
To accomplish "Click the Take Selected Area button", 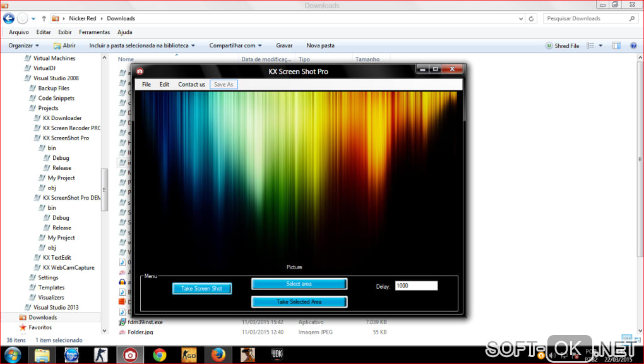I will coord(299,302).
